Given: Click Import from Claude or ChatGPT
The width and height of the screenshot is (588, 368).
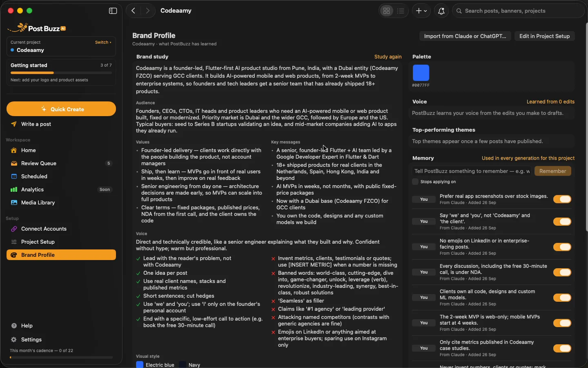Looking at the screenshot, I should pyautogui.click(x=465, y=36).
